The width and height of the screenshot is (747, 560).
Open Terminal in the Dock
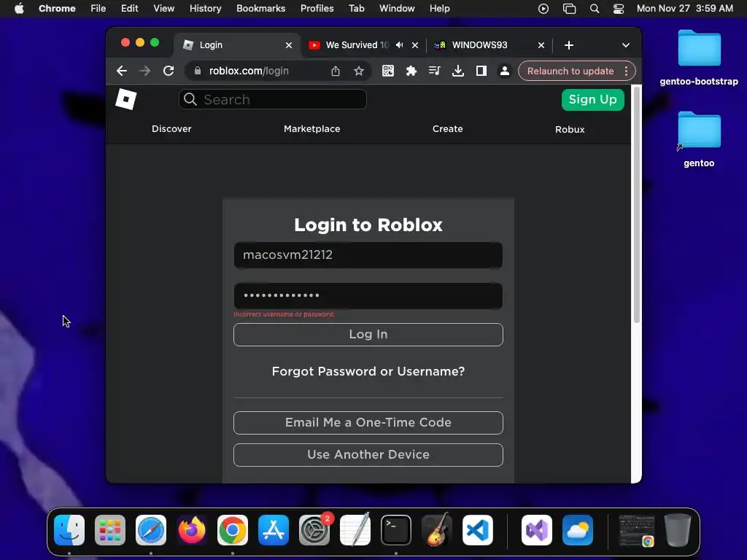pyautogui.click(x=396, y=530)
